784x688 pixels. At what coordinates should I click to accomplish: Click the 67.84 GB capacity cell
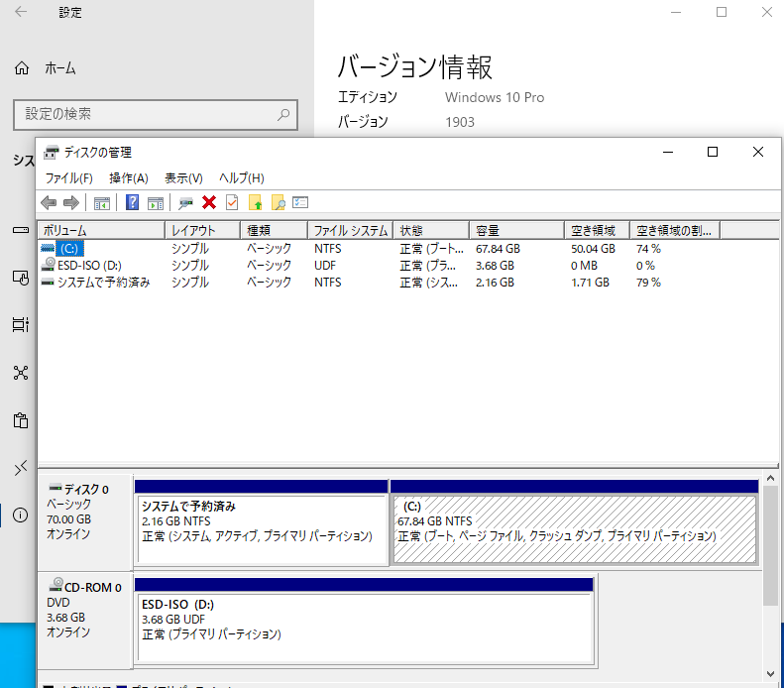[498, 249]
